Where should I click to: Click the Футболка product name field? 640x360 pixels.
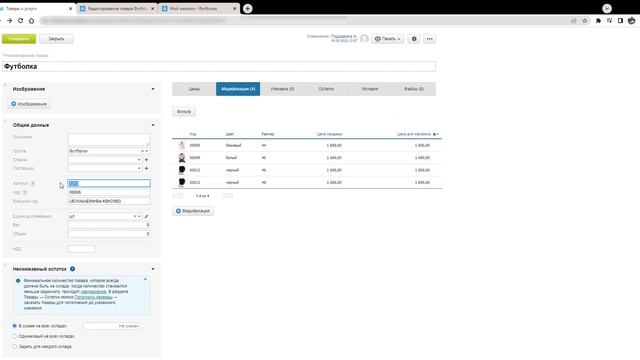(x=219, y=67)
